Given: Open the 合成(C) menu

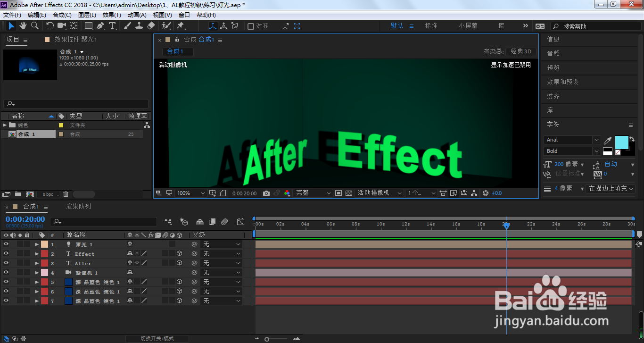Looking at the screenshot, I should [62, 15].
